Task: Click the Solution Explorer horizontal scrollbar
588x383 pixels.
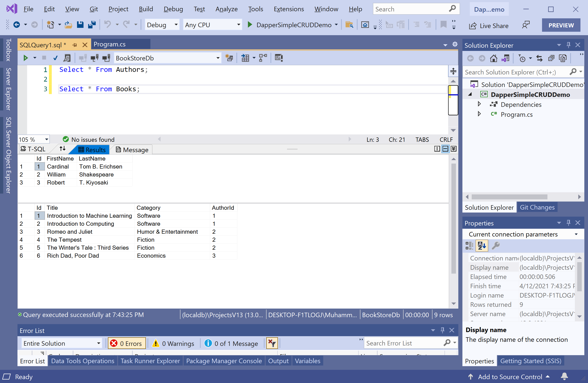Action: [x=509, y=197]
